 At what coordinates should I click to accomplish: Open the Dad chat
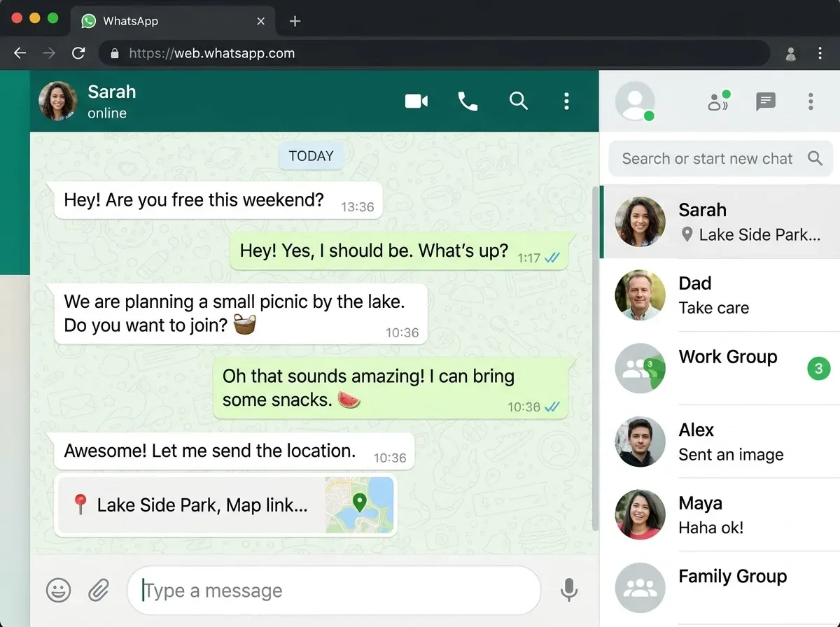coord(721,295)
